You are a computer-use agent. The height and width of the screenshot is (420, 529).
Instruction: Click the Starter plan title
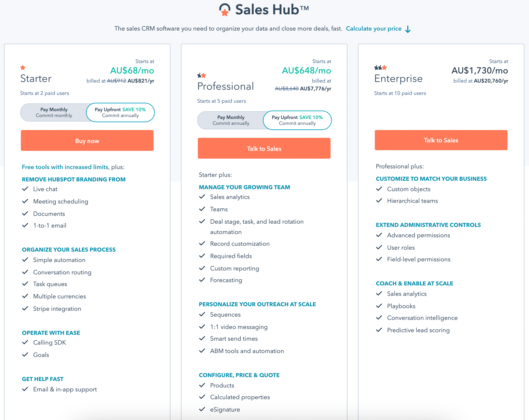click(x=36, y=79)
